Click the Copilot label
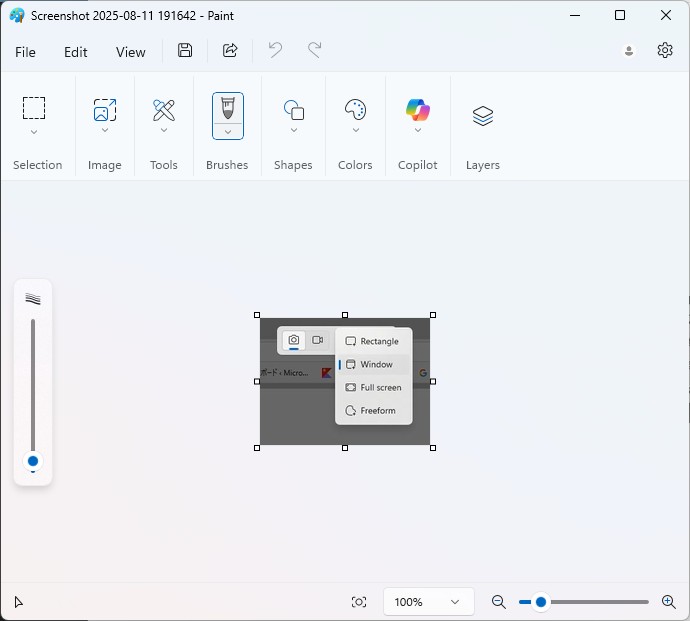This screenshot has height=621, width=690. [x=418, y=165]
